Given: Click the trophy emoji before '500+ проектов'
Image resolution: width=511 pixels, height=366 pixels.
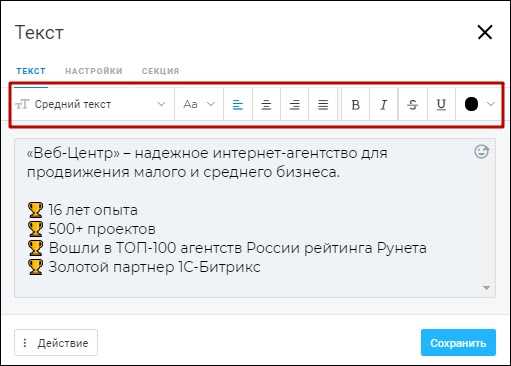Looking at the screenshot, I should pos(35,229).
